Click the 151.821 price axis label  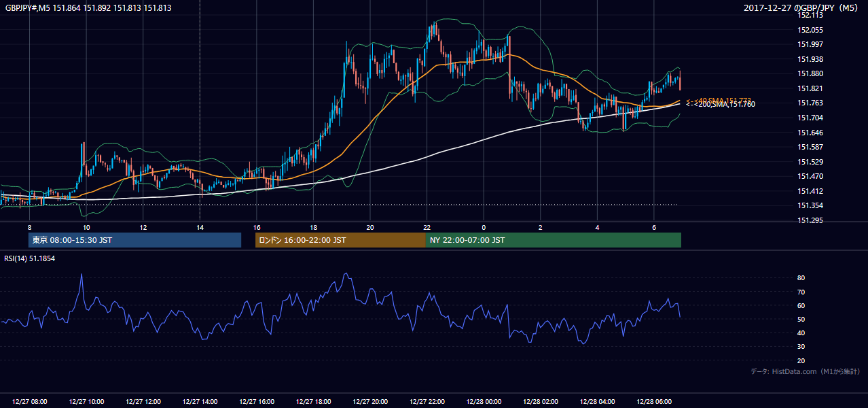(810, 88)
